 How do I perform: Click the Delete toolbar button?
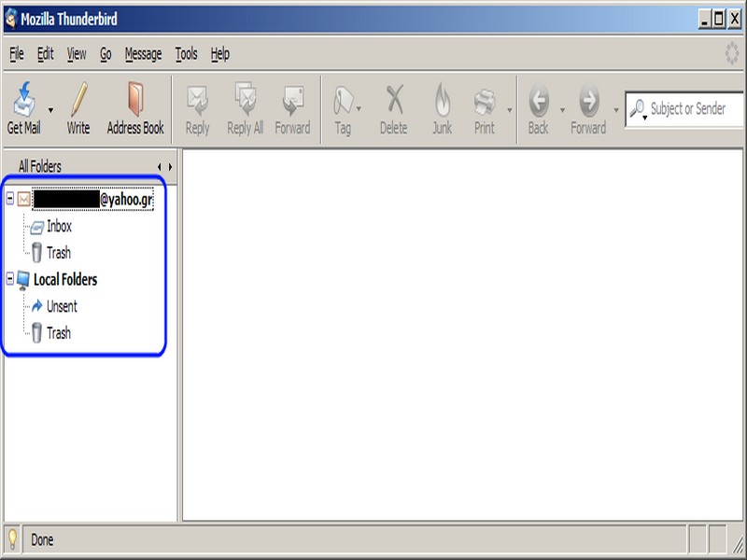[393, 109]
